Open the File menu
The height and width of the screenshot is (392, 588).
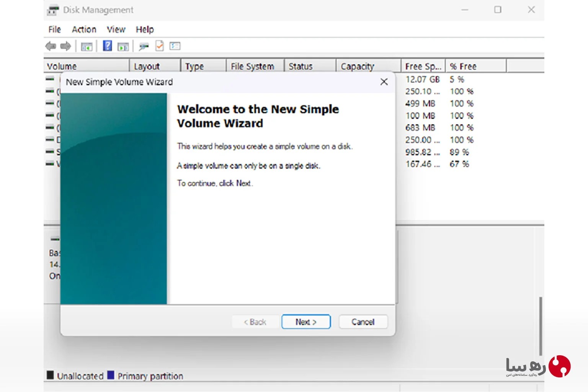click(54, 29)
